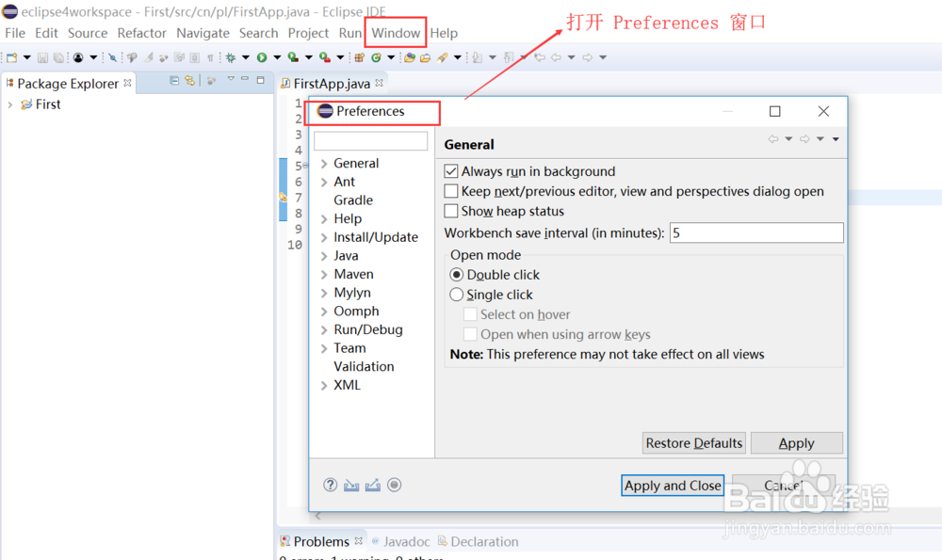Viewport: 942px width, 560px height.
Task: Click the Search flashlight toolbar icon
Action: point(442,57)
